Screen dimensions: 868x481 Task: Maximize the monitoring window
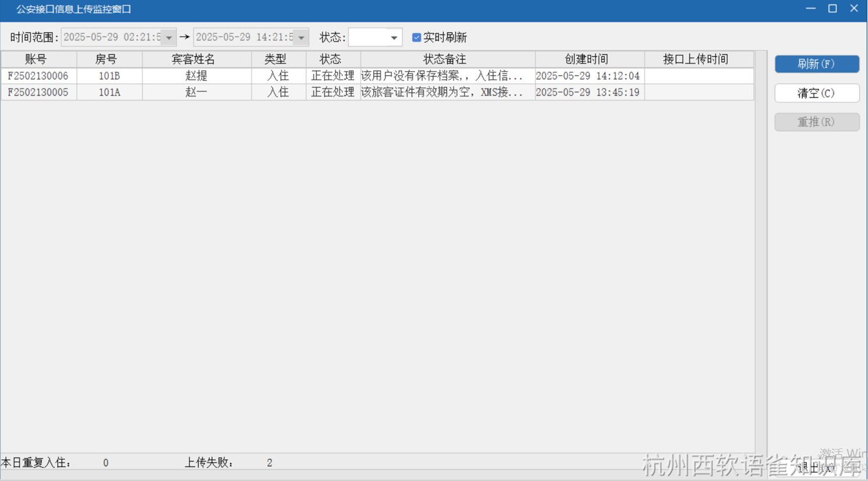[833, 9]
